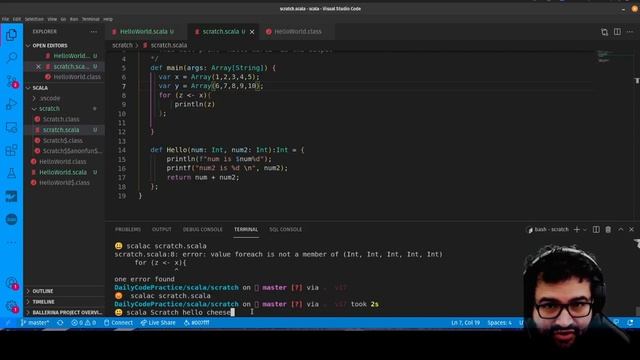Close the scratch.scala editor tab
Viewport: 640px width, 360px height.
click(252, 32)
